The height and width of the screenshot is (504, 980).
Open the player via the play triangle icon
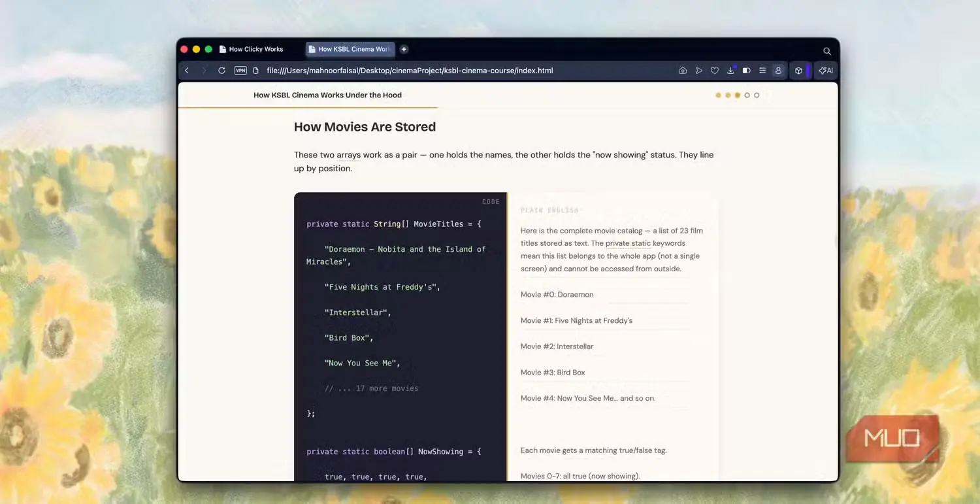[698, 71]
